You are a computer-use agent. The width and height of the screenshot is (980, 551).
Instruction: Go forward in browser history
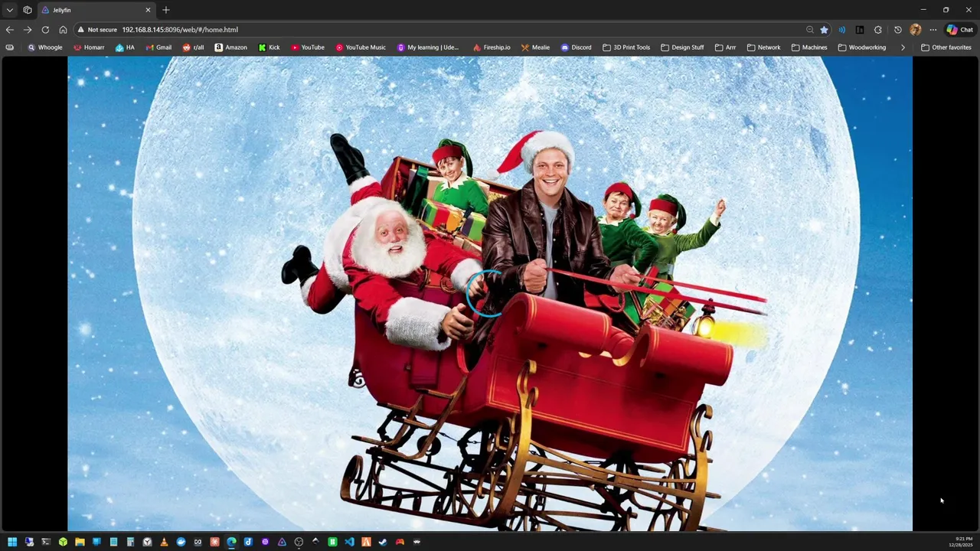point(28,30)
